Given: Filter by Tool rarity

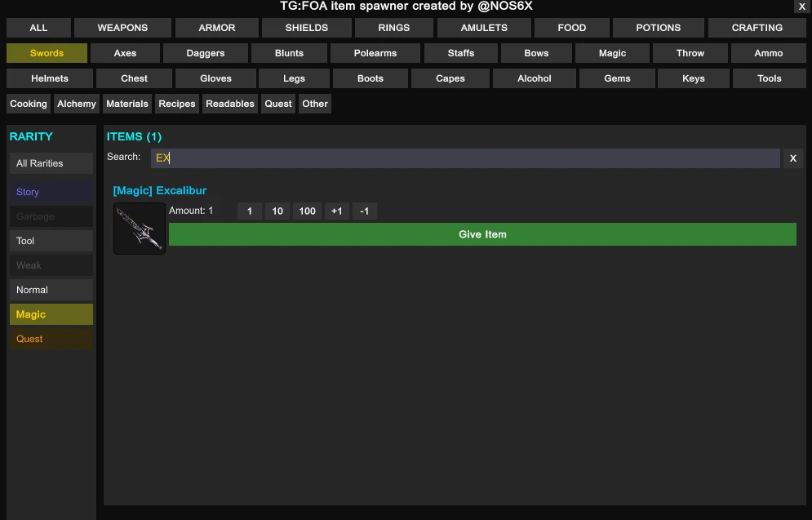Looking at the screenshot, I should [51, 241].
